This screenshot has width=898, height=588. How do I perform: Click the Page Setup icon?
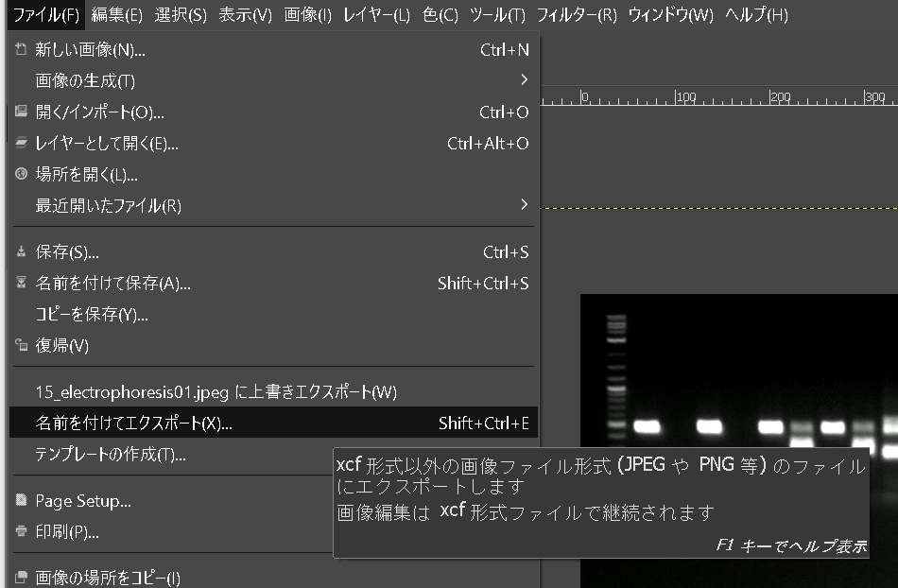click(21, 501)
